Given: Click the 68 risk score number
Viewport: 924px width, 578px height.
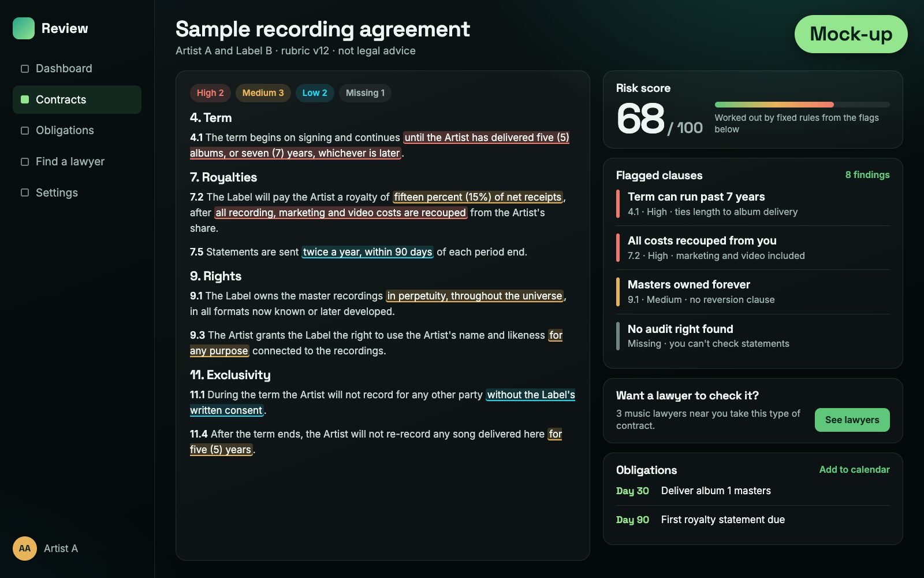Looking at the screenshot, I should [x=640, y=118].
